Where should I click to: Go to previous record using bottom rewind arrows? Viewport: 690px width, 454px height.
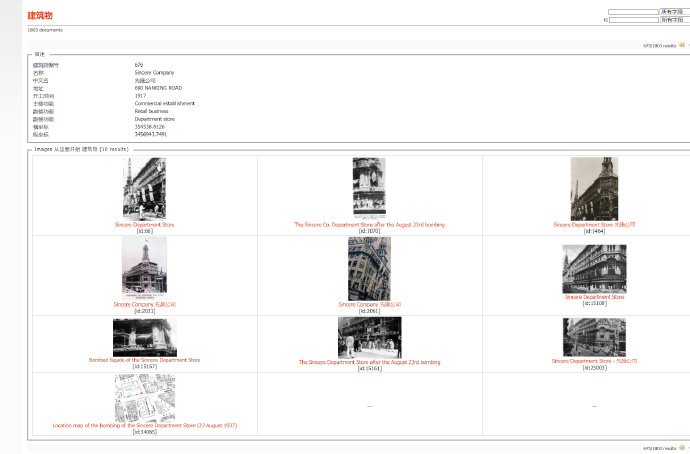point(682,448)
